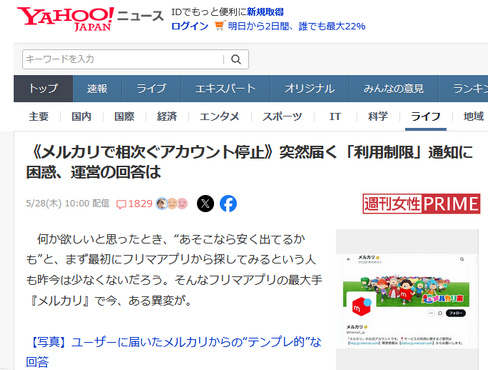488x370 pixels.
Task: Focus the キーワードを入力 search field
Action: coord(123,59)
